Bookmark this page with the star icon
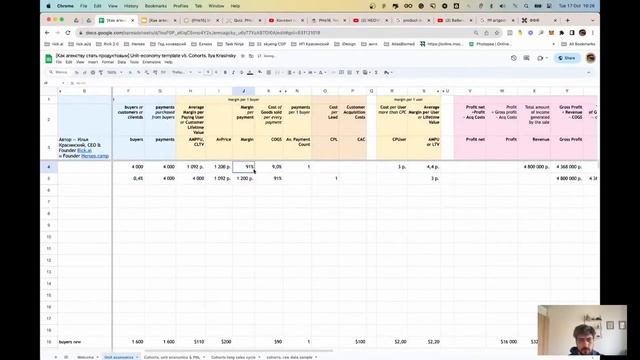The width and height of the screenshot is (640, 360). click(x=497, y=33)
